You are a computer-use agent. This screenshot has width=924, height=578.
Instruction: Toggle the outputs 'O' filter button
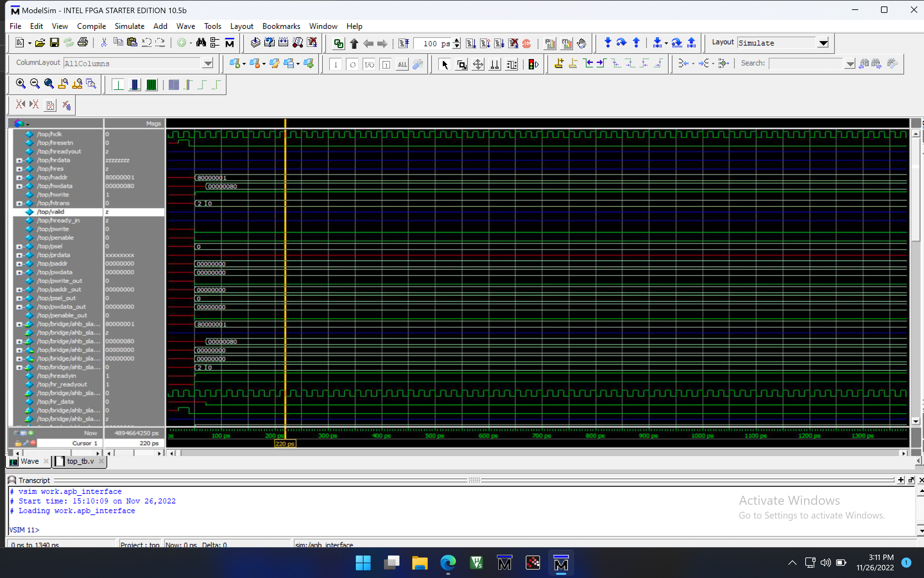tap(352, 64)
